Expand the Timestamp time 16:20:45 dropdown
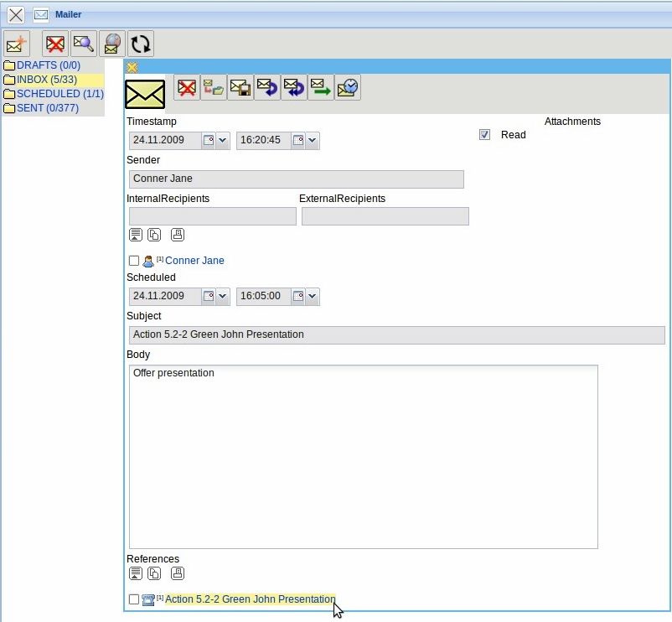This screenshot has width=672, height=622. click(x=313, y=141)
